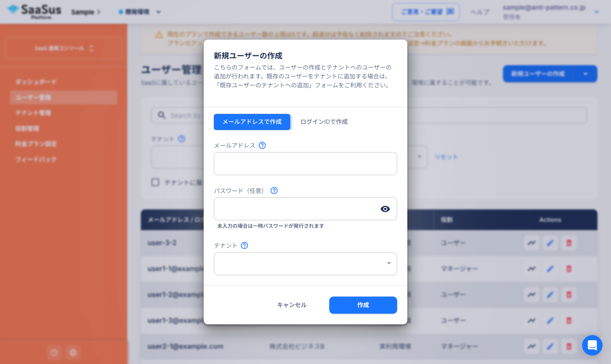Open settings gear at sidebar bottom
This screenshot has height=364, width=611.
(x=73, y=353)
